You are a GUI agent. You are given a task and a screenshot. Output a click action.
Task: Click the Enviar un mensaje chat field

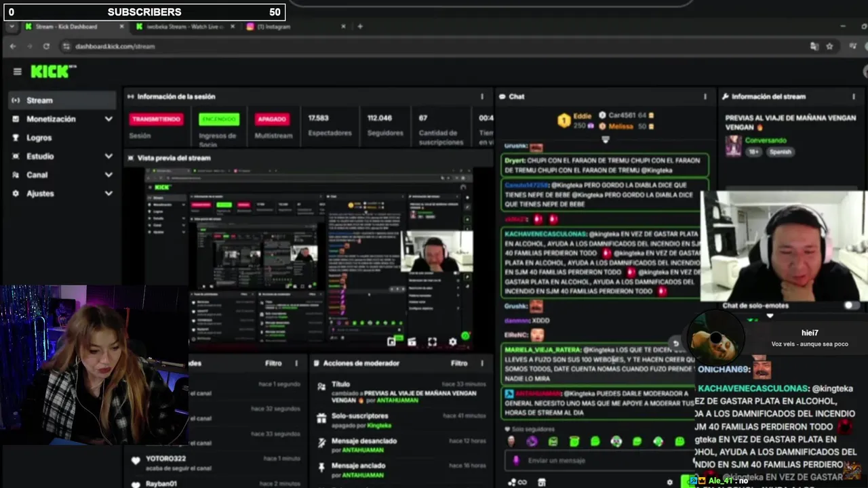pos(600,460)
